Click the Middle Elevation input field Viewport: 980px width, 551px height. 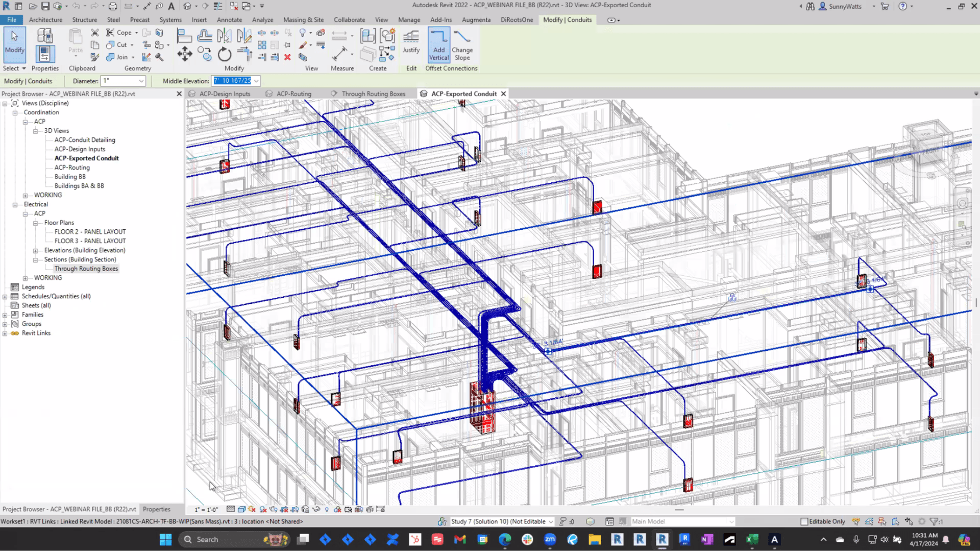tap(232, 81)
